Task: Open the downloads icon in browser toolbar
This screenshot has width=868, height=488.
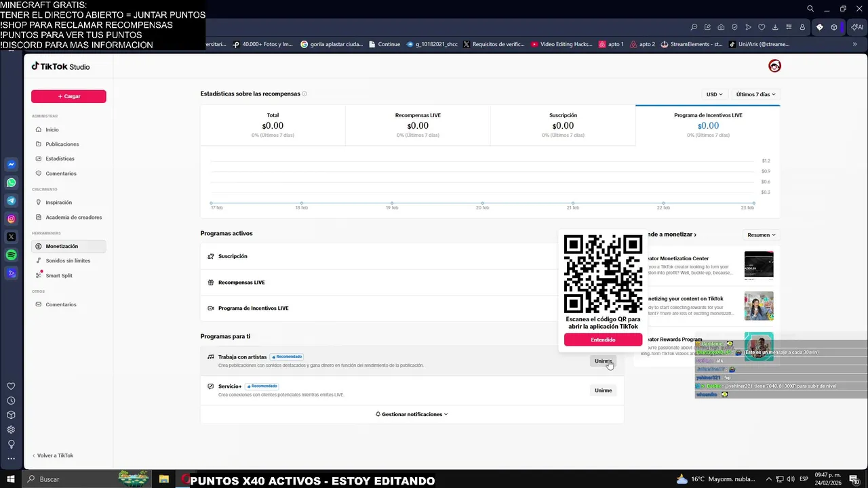Action: 775,27
